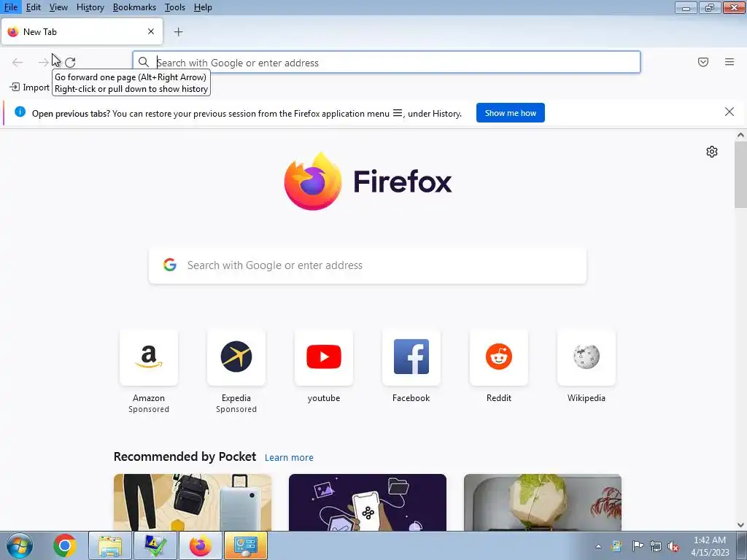The height and width of the screenshot is (560, 747).
Task: Open the Help menu
Action: pos(203,7)
